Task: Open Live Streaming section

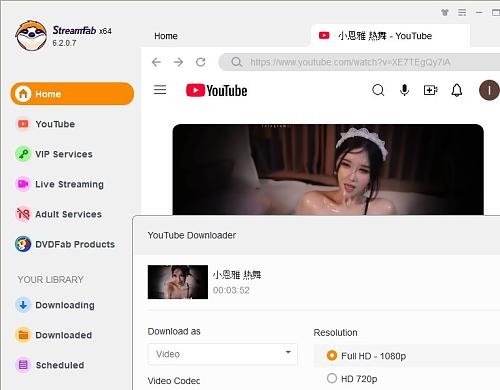Action: [x=59, y=184]
